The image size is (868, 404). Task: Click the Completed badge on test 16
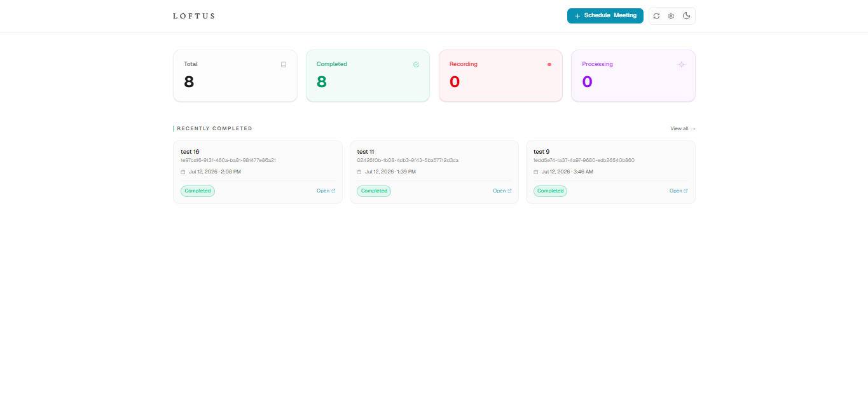point(198,191)
